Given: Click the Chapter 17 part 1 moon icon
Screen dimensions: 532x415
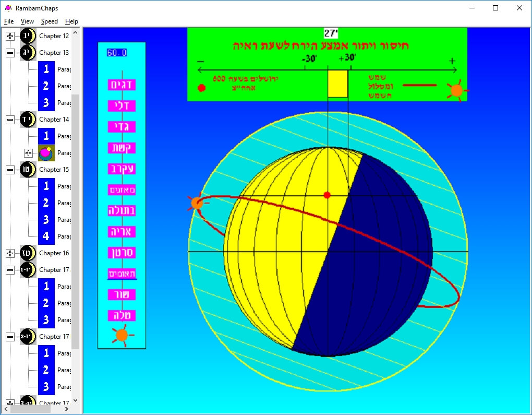Looking at the screenshot, I should pyautogui.click(x=28, y=270).
